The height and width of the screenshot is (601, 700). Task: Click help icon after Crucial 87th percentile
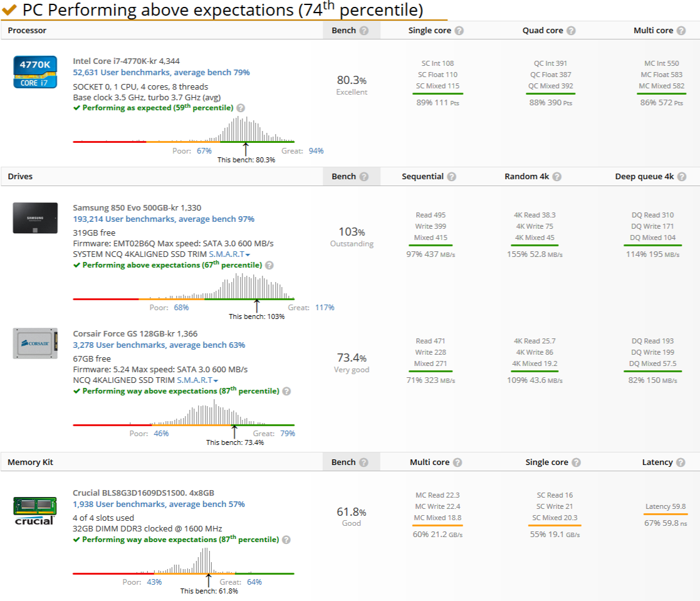(286, 540)
